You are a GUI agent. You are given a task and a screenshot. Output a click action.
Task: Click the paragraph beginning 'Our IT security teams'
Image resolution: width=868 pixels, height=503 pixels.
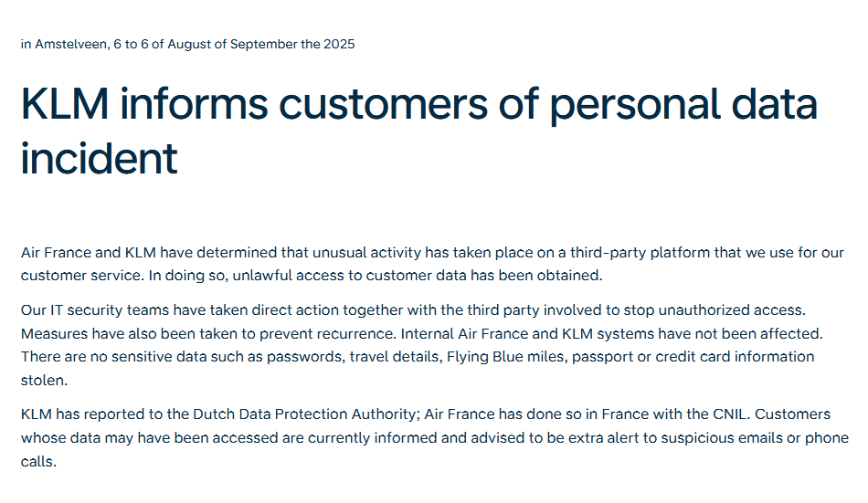click(x=422, y=345)
